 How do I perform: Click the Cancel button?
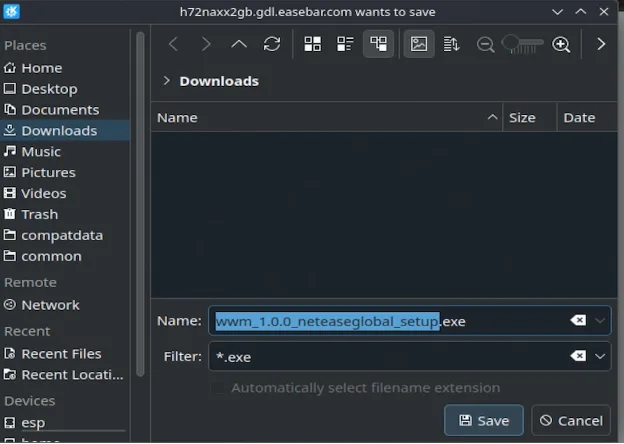coord(570,421)
